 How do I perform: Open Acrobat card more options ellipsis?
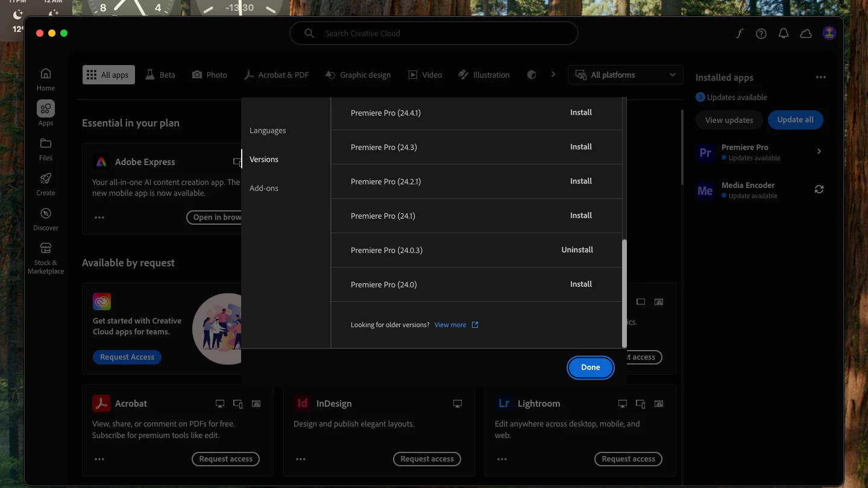click(99, 459)
